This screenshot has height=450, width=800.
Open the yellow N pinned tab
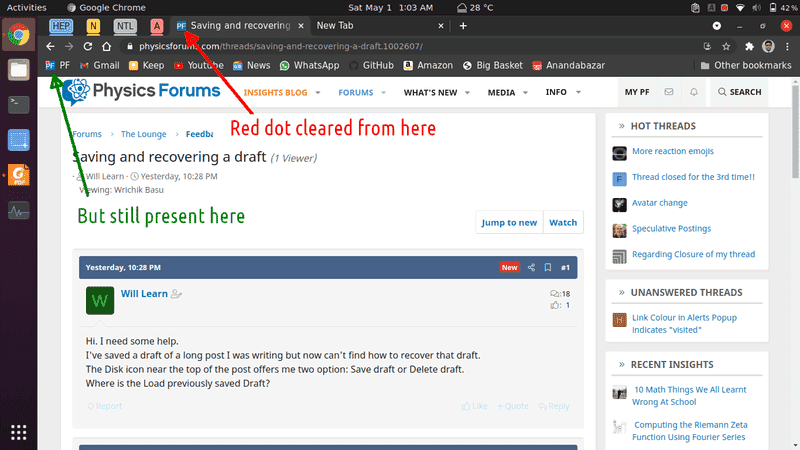(x=93, y=26)
